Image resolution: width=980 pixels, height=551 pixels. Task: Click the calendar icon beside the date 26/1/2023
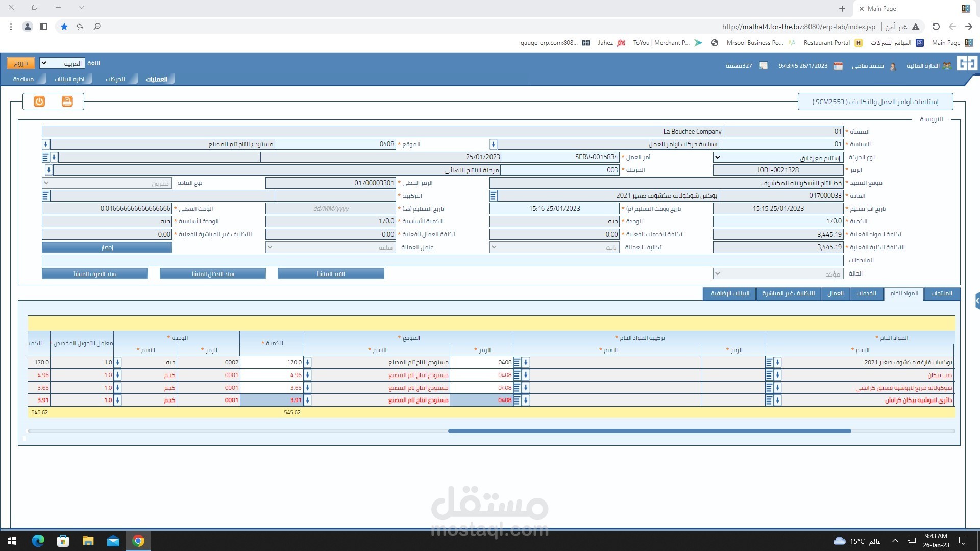(838, 66)
